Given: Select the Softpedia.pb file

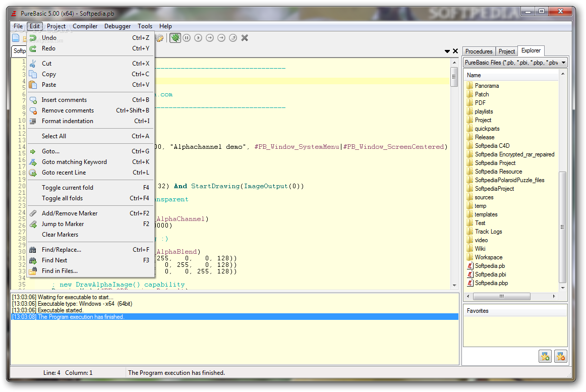Looking at the screenshot, I should (490, 266).
